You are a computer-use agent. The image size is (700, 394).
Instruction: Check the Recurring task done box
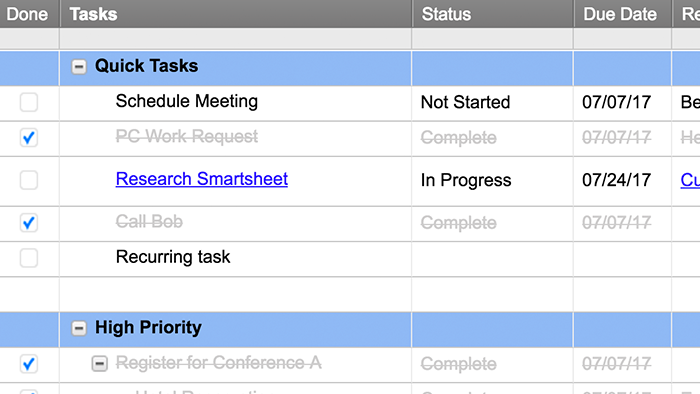29,258
